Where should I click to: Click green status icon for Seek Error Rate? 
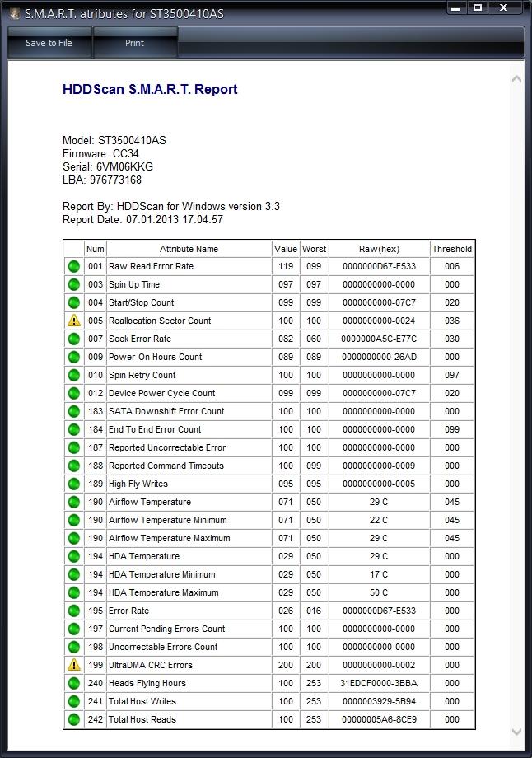pos(74,339)
